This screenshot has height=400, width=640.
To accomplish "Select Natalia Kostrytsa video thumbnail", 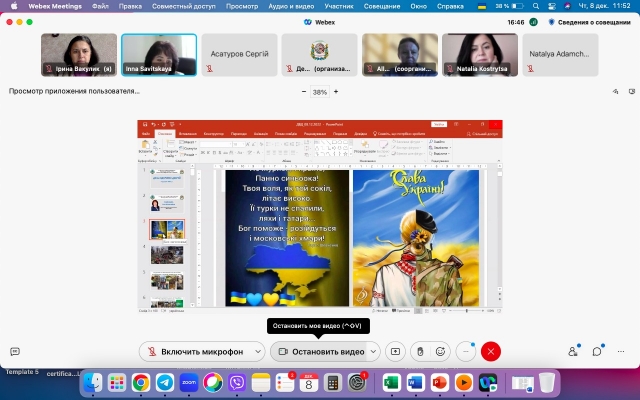I will (x=480, y=55).
